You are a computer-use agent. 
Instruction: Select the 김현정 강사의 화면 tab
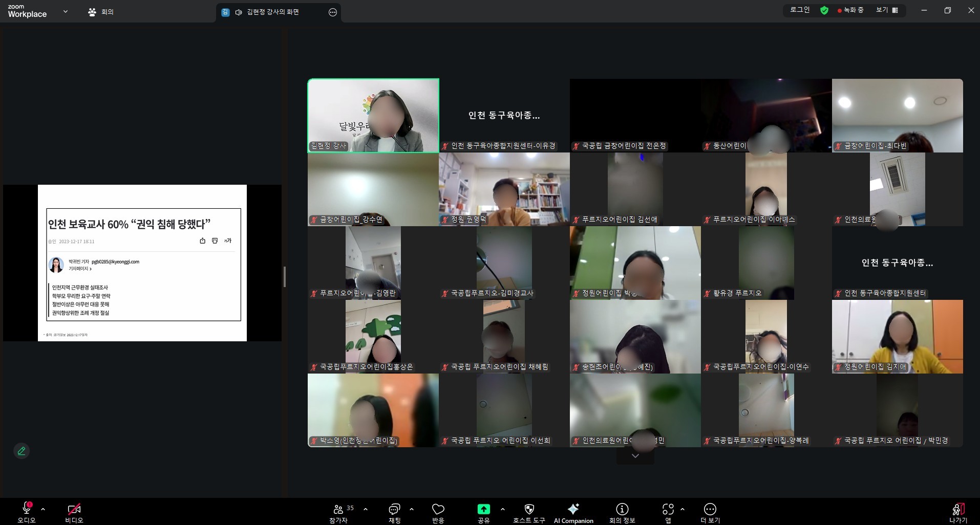click(x=272, y=12)
